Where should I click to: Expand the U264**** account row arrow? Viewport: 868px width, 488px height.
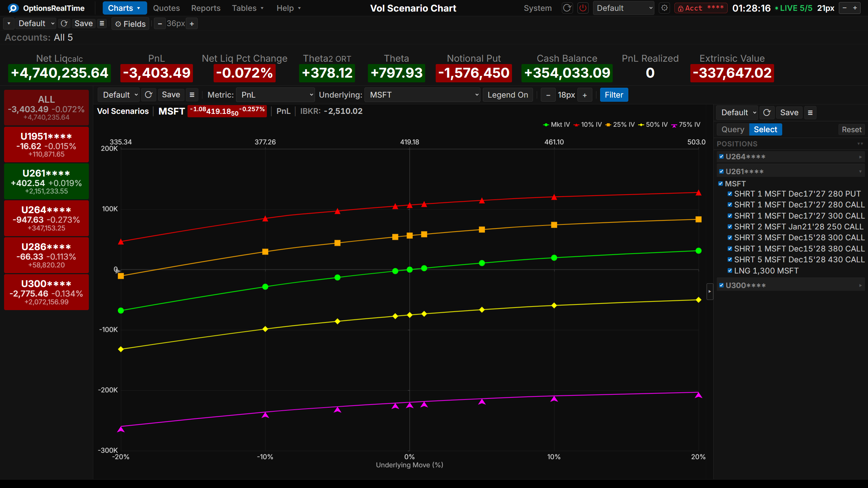[860, 157]
